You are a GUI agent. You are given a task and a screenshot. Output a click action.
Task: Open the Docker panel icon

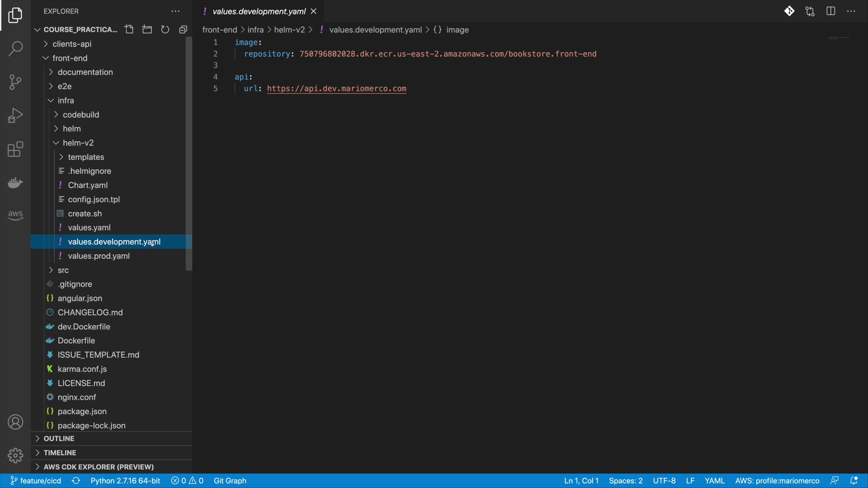(x=15, y=183)
